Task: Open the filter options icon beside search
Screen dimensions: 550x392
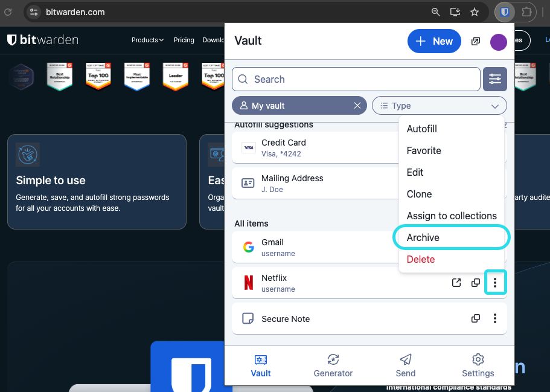Action: click(495, 79)
